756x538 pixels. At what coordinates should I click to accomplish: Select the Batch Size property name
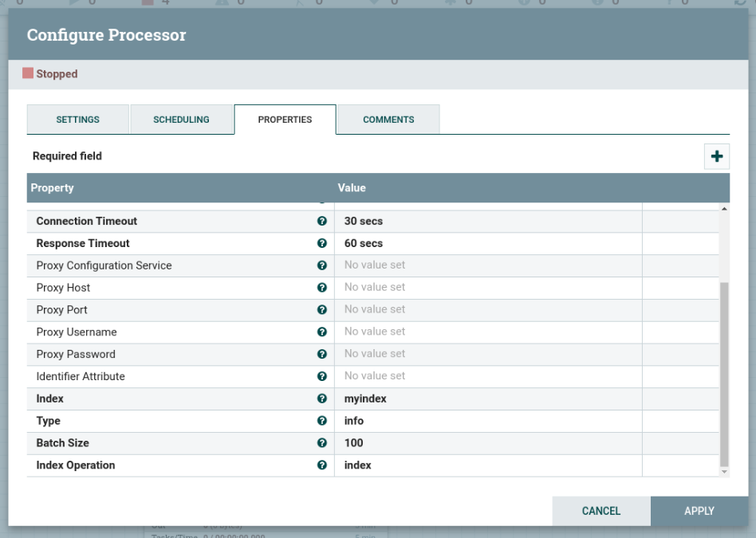[x=63, y=442]
